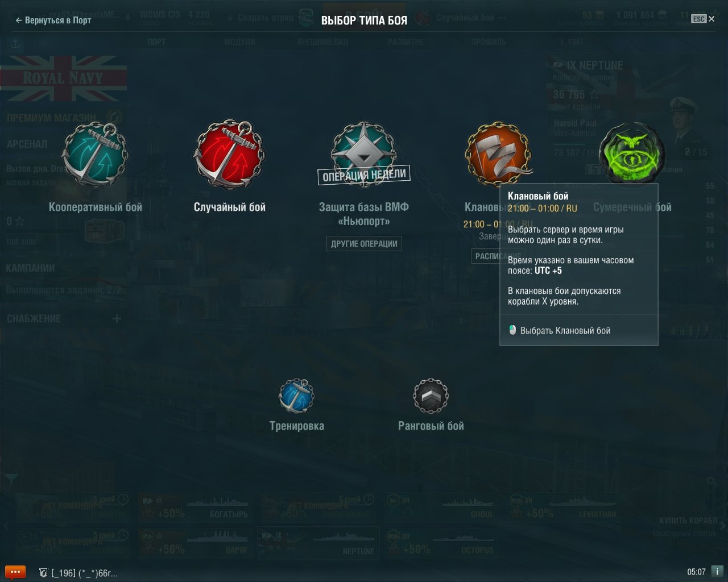Click the clan tag icon in chat bar
The image size is (728, 582).
43,573
